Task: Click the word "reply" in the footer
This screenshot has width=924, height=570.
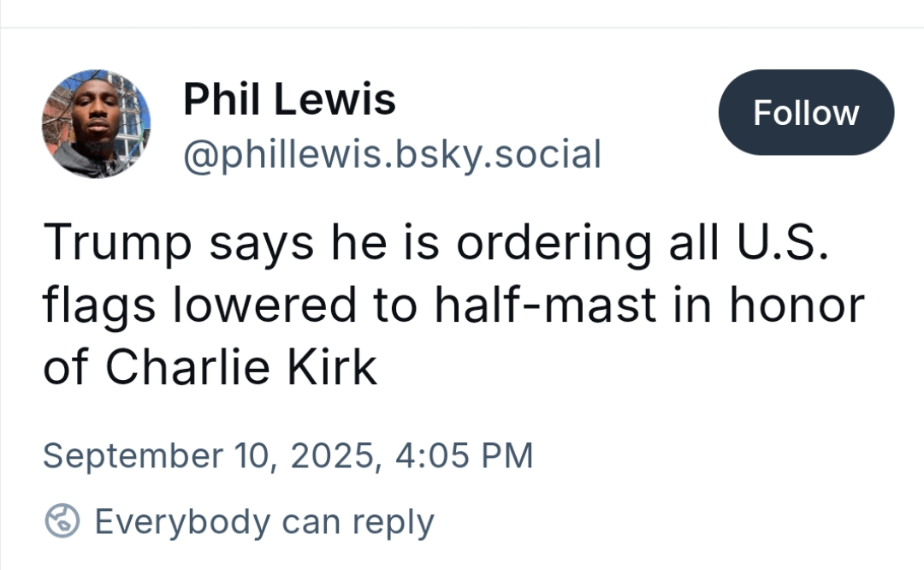Action: [x=393, y=524]
